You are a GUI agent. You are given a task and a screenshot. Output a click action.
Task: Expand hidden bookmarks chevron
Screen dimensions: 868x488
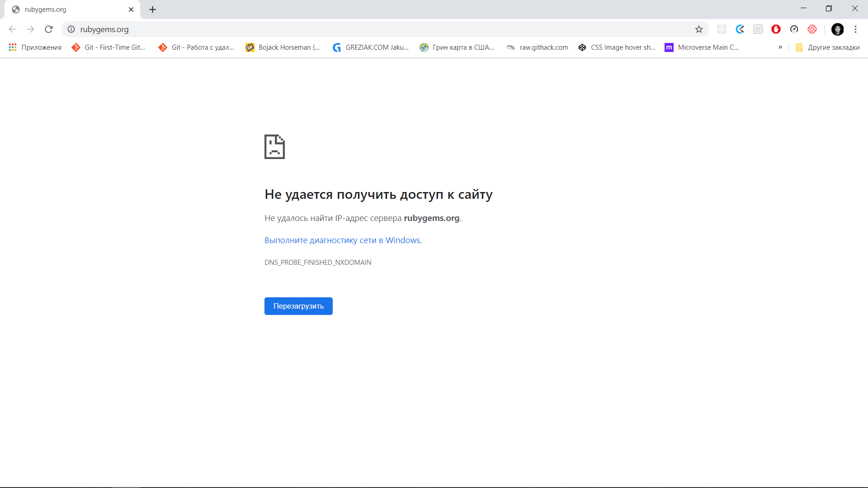coord(780,47)
